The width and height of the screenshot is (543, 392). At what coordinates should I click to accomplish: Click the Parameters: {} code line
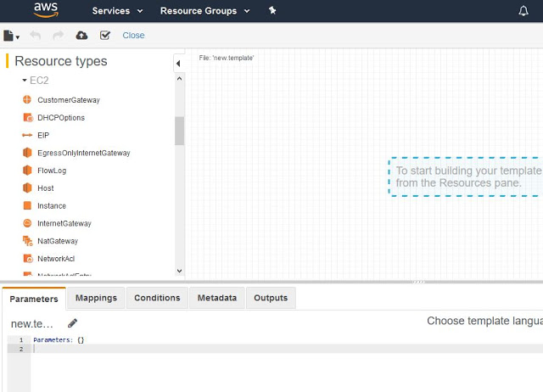pos(59,340)
